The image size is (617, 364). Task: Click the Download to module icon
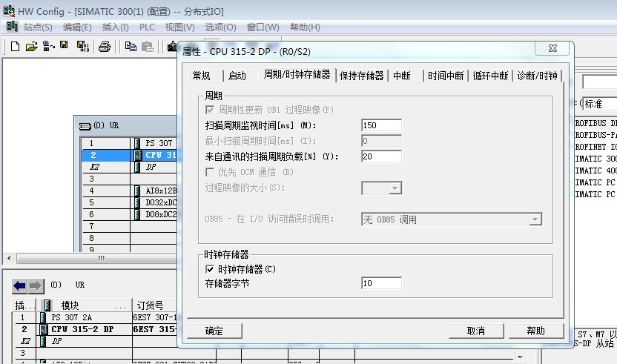coord(172,47)
